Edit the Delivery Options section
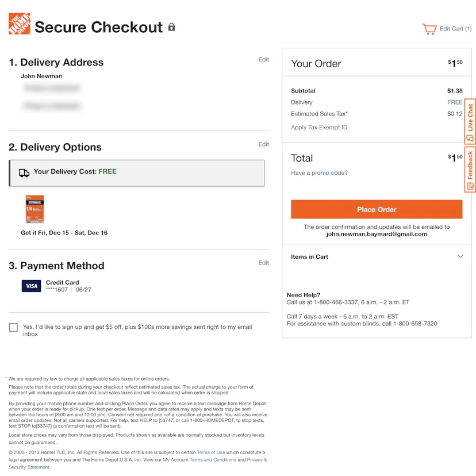The width and height of the screenshot is (476, 476). 263,144
